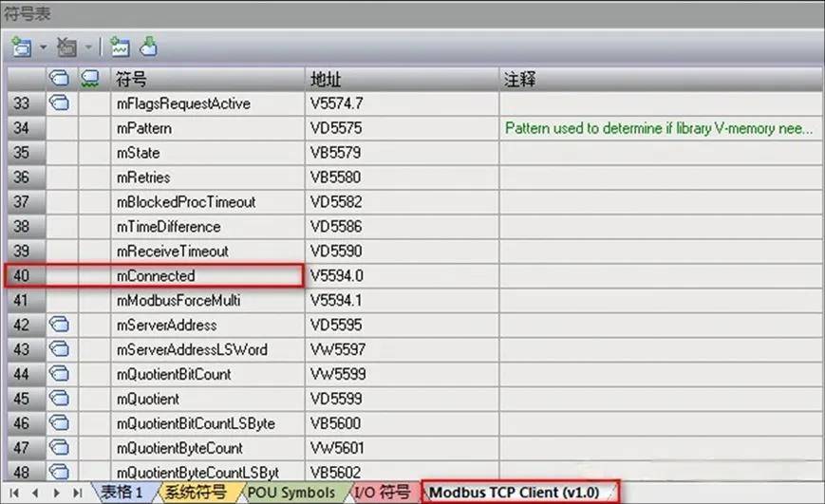The image size is (825, 504).
Task: Select the mTimeDifference symbol cell
Action: coord(208,227)
